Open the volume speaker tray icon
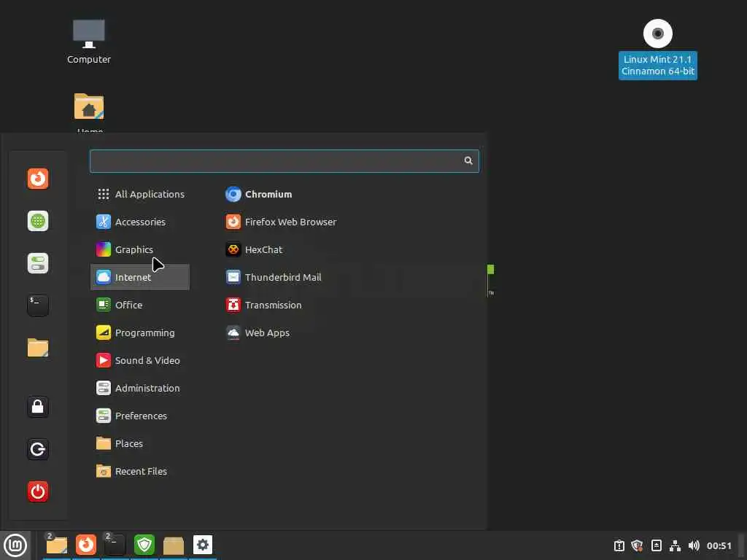This screenshot has height=560, width=747. pyautogui.click(x=694, y=545)
